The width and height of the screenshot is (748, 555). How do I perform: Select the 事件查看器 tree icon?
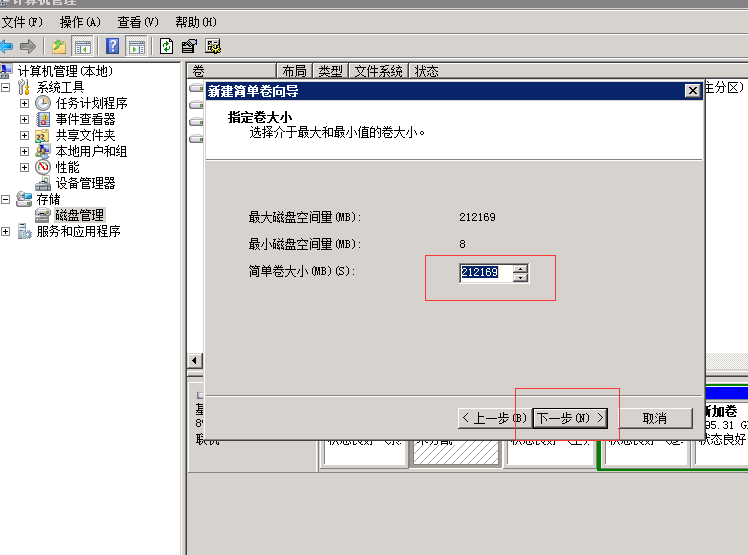43,119
